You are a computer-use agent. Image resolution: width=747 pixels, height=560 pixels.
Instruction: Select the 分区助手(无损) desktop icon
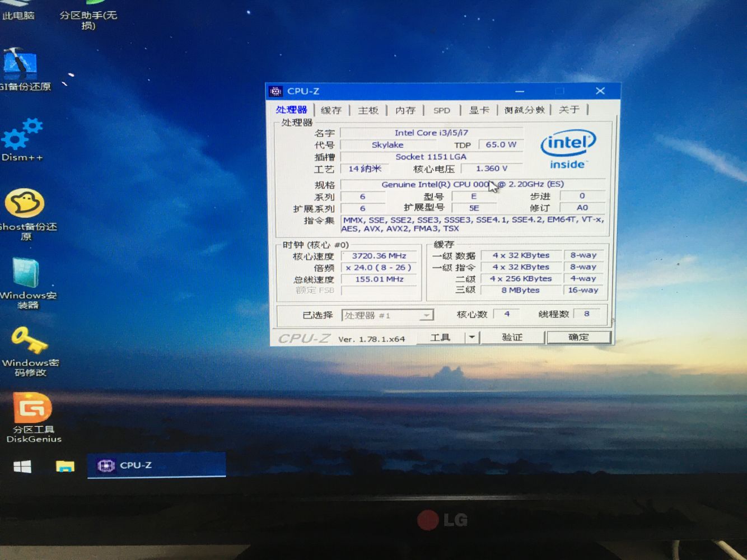point(88,16)
